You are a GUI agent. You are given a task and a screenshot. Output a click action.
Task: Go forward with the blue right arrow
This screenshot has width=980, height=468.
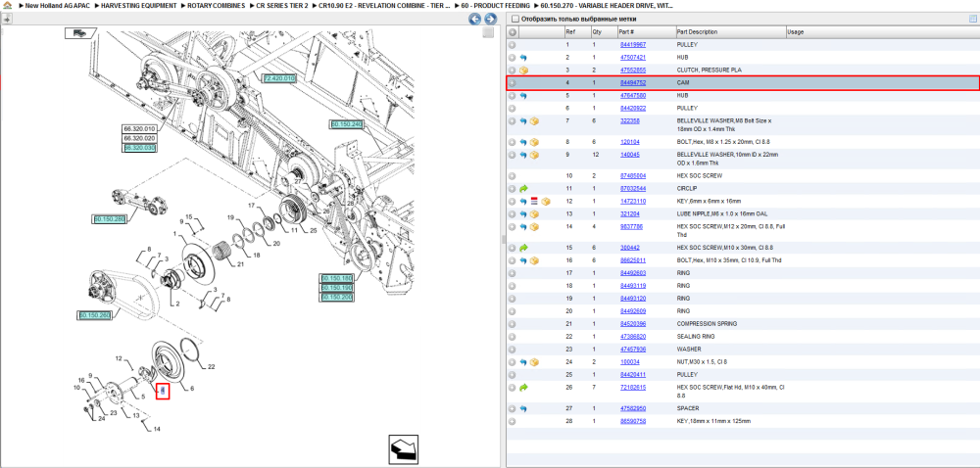(x=491, y=20)
